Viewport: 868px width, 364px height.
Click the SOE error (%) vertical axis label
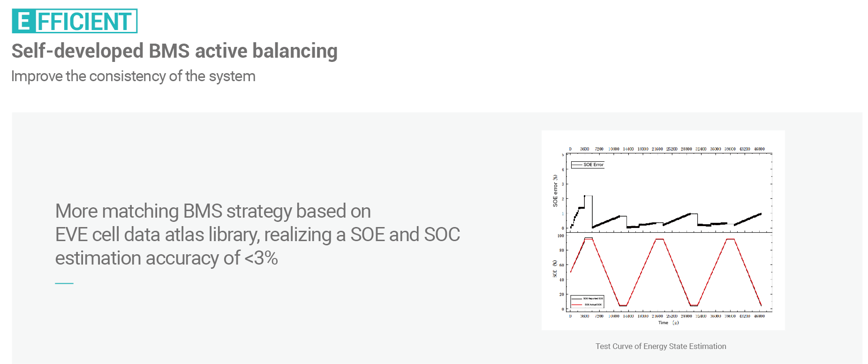tap(555, 191)
